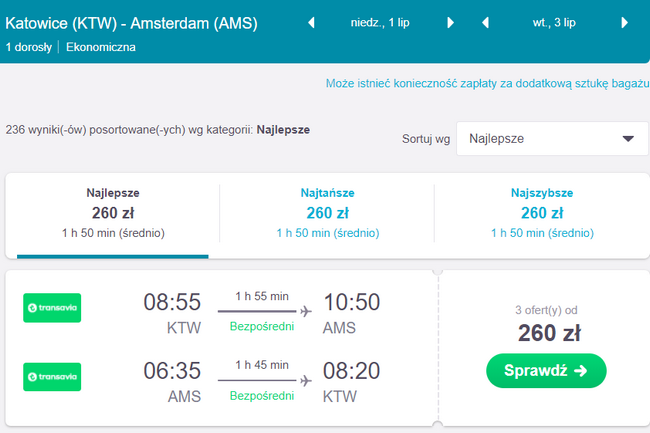Switch to the Najtańsze tab
The height and width of the screenshot is (433, 650).
click(327, 213)
